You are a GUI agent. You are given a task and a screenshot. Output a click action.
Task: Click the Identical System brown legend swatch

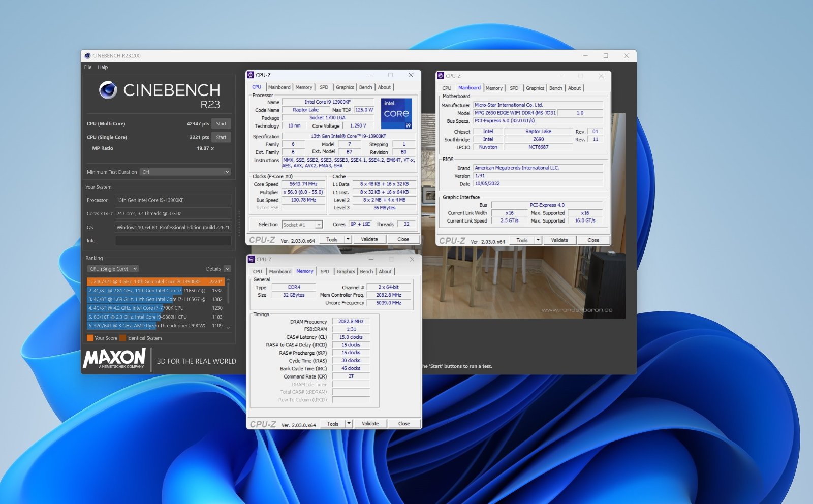point(122,338)
